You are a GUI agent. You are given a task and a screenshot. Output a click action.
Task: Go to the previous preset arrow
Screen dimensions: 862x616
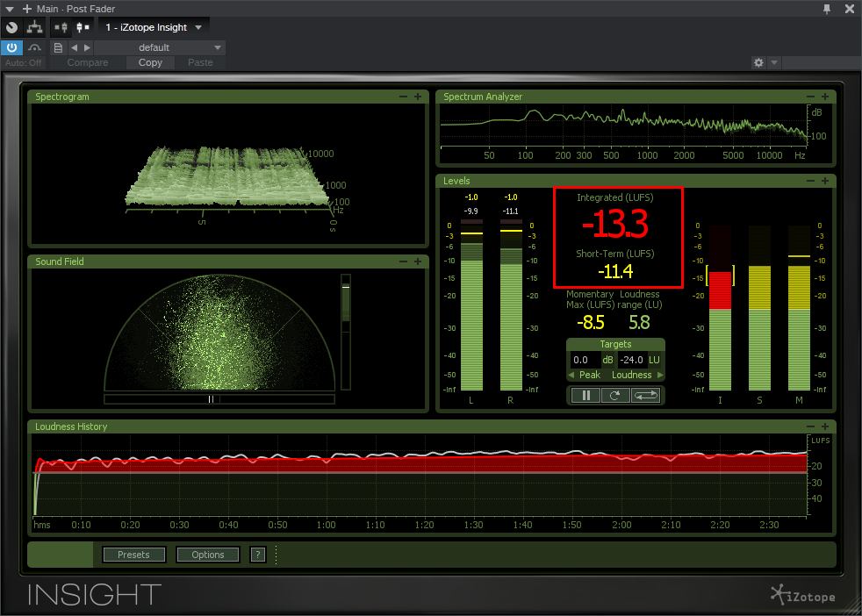[75, 47]
